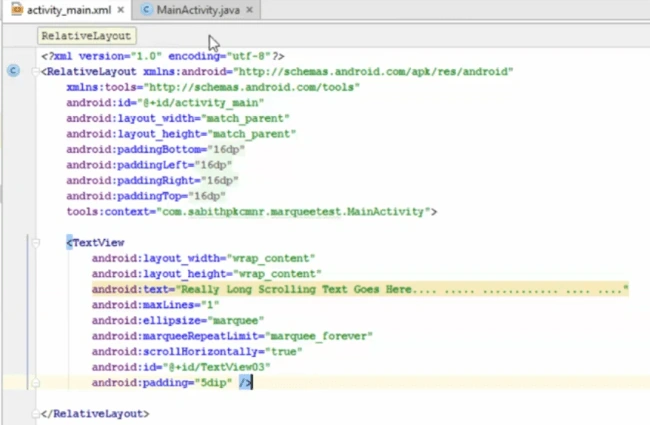This screenshot has height=425, width=650.
Task: Collapse the TextView element fold marker
Action: [x=36, y=243]
